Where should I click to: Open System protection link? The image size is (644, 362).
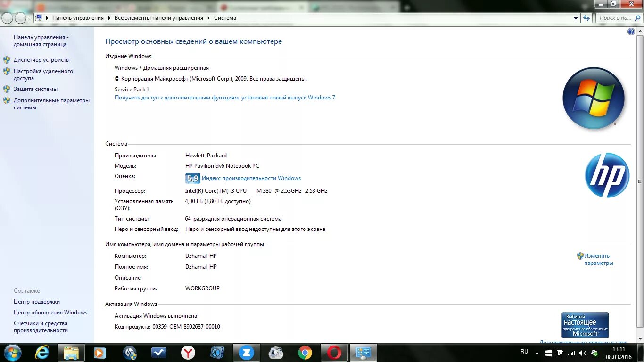click(35, 89)
